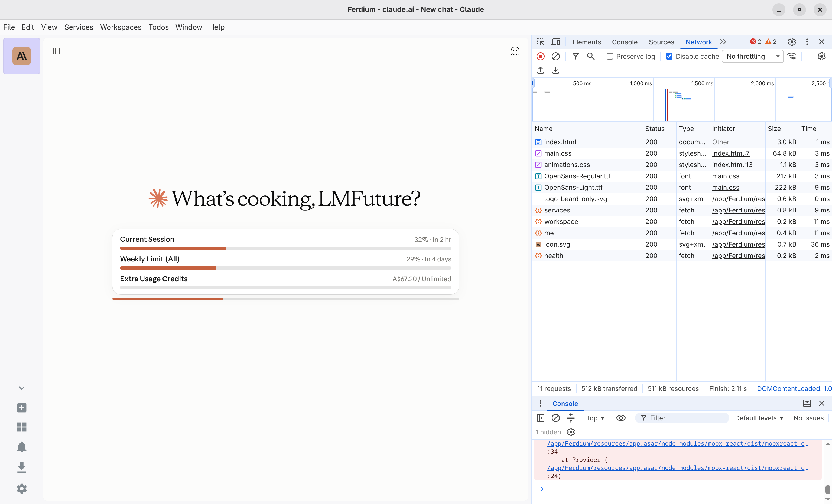Open the File menu
The height and width of the screenshot is (504, 832).
pos(9,27)
